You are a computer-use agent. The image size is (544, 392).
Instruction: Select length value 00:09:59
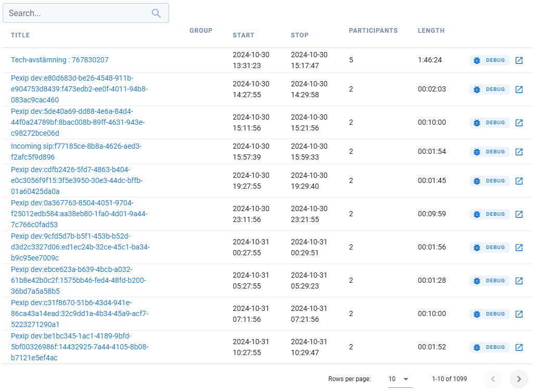[x=432, y=214]
